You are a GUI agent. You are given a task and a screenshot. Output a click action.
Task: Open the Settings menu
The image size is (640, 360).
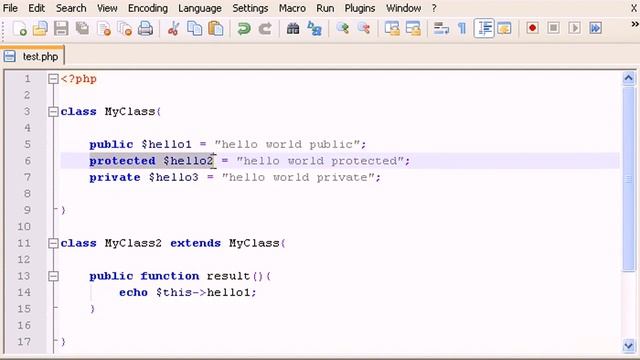click(250, 8)
